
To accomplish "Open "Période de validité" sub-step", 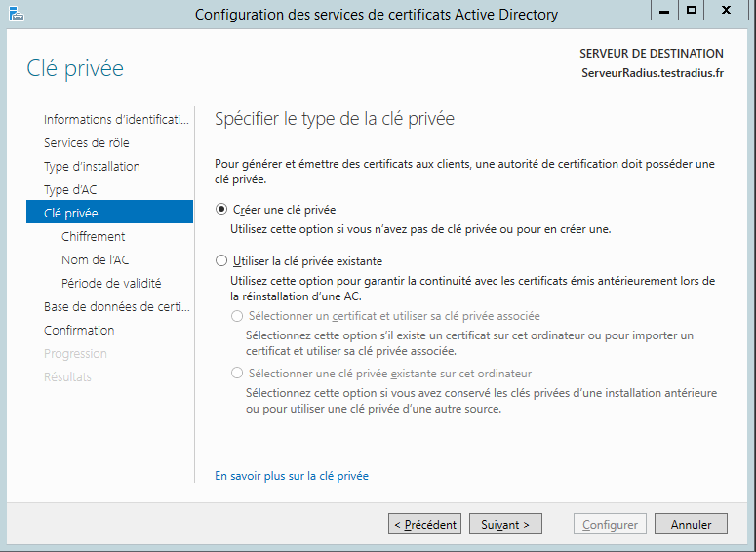I will click(111, 283).
